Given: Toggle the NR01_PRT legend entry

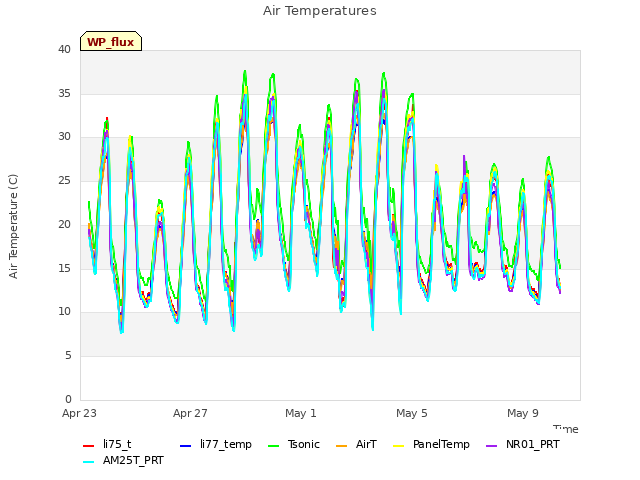Looking at the screenshot, I should point(523,444).
